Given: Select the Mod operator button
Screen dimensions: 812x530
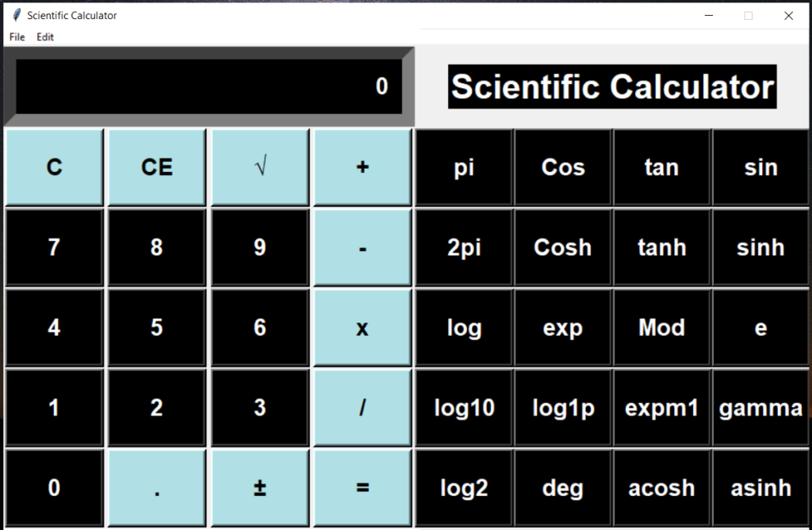Looking at the screenshot, I should point(662,328).
